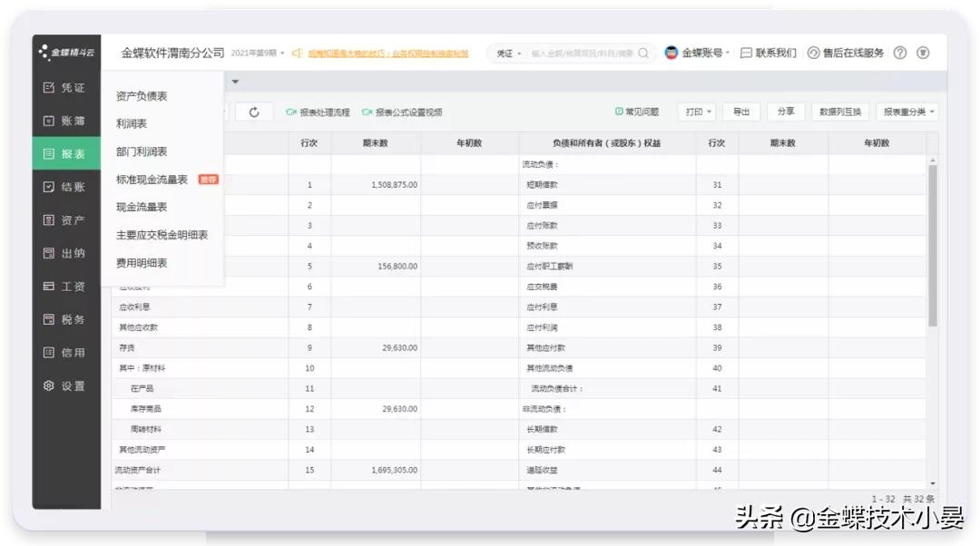Open the 2021年第9期 period dropdown

click(257, 53)
